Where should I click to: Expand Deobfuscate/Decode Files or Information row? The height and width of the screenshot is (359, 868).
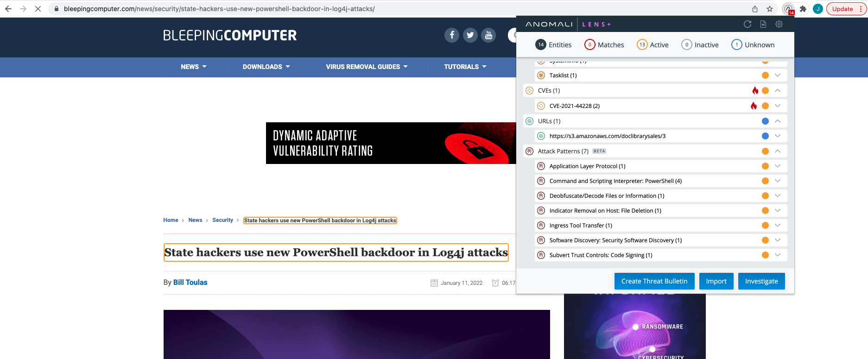pos(778,195)
